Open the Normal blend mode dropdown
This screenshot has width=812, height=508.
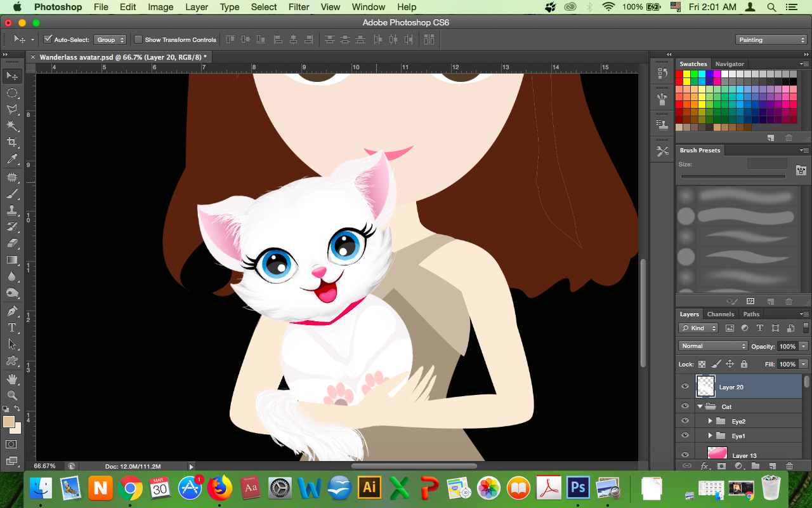coord(713,346)
